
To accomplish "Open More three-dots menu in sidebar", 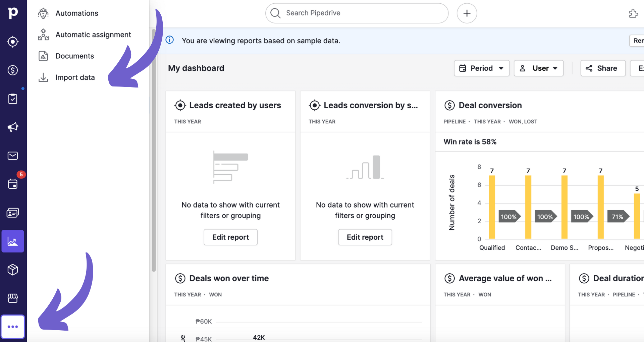I will [x=13, y=327].
